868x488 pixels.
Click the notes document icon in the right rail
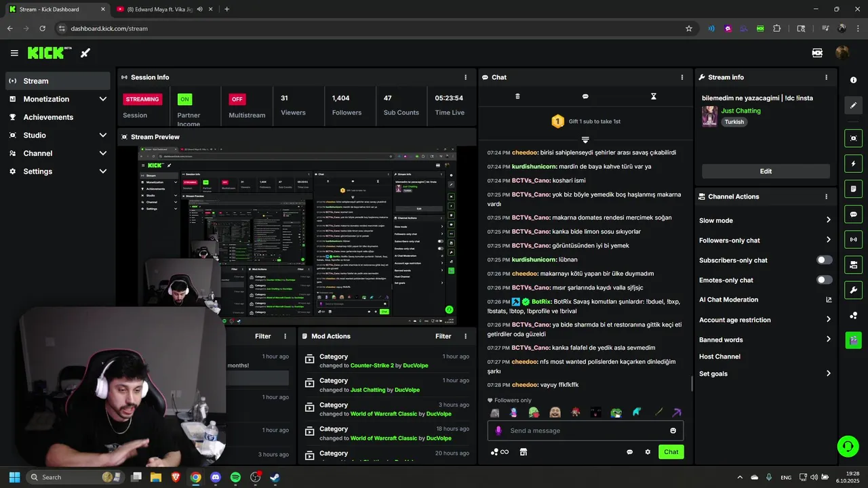pos(853,188)
